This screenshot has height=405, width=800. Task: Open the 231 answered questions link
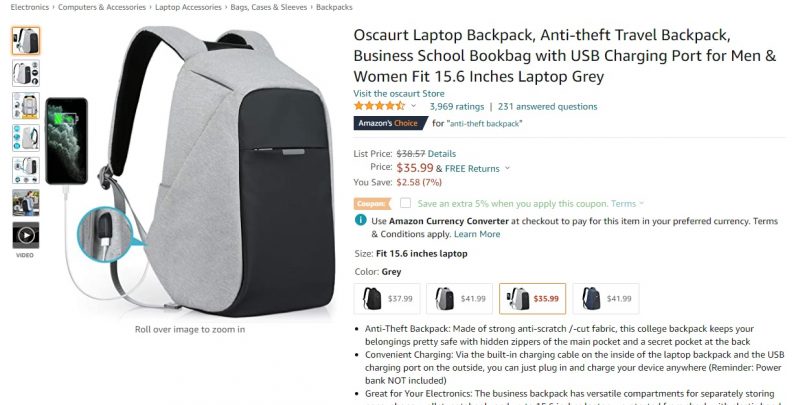[x=547, y=107]
